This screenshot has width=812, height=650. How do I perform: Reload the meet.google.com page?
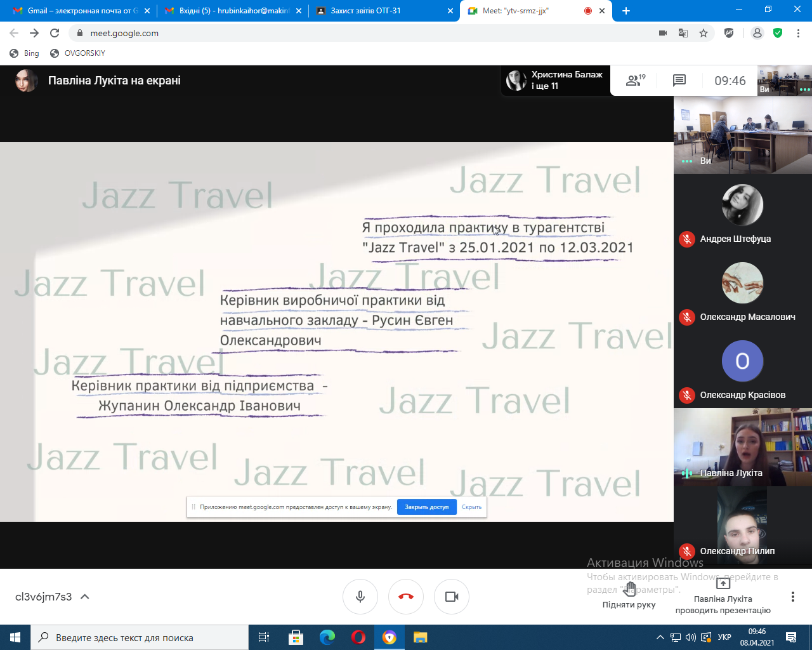click(55, 33)
